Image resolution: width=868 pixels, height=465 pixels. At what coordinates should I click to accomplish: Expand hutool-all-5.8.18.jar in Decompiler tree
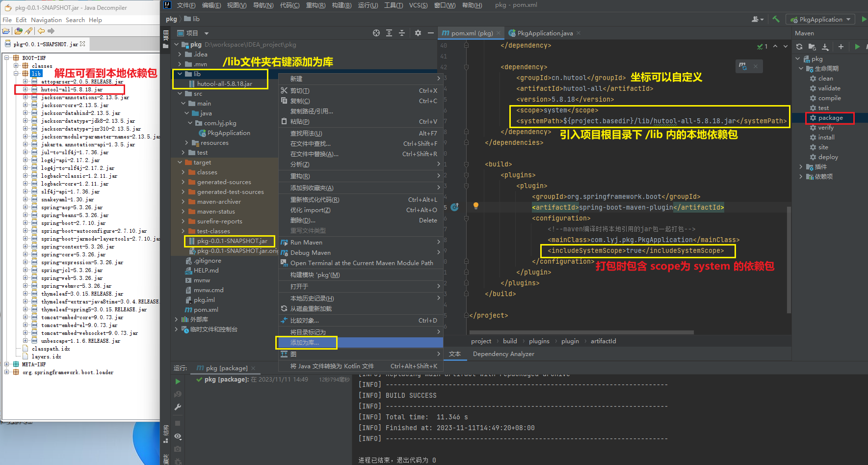25,89
